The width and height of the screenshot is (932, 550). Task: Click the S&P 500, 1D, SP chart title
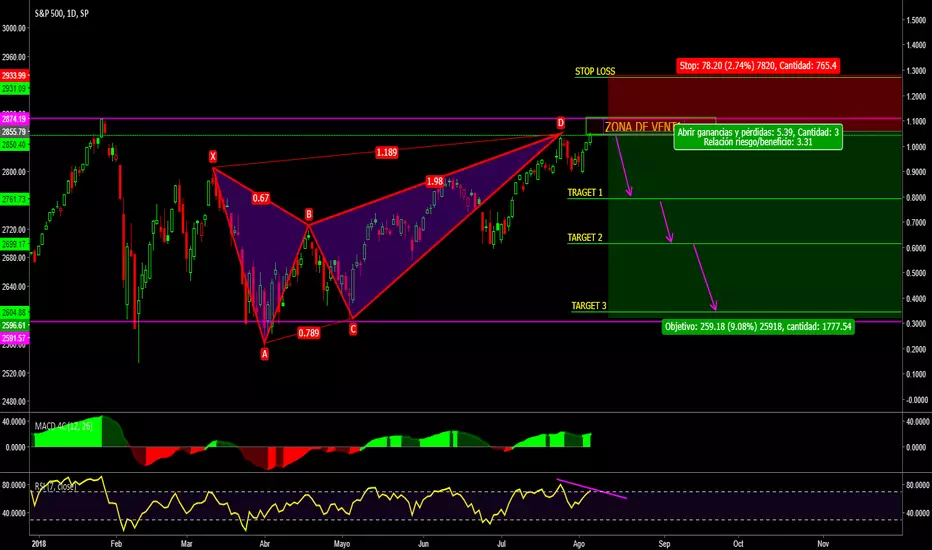tap(61, 13)
